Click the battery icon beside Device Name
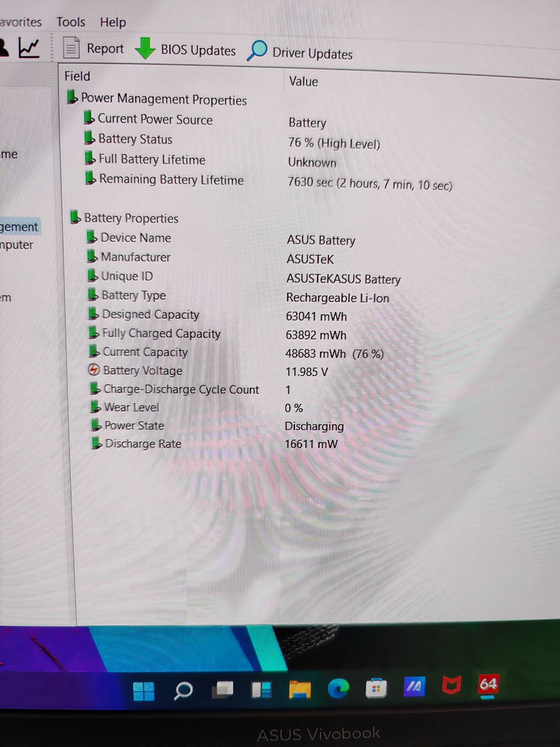560x747 pixels. (x=92, y=237)
